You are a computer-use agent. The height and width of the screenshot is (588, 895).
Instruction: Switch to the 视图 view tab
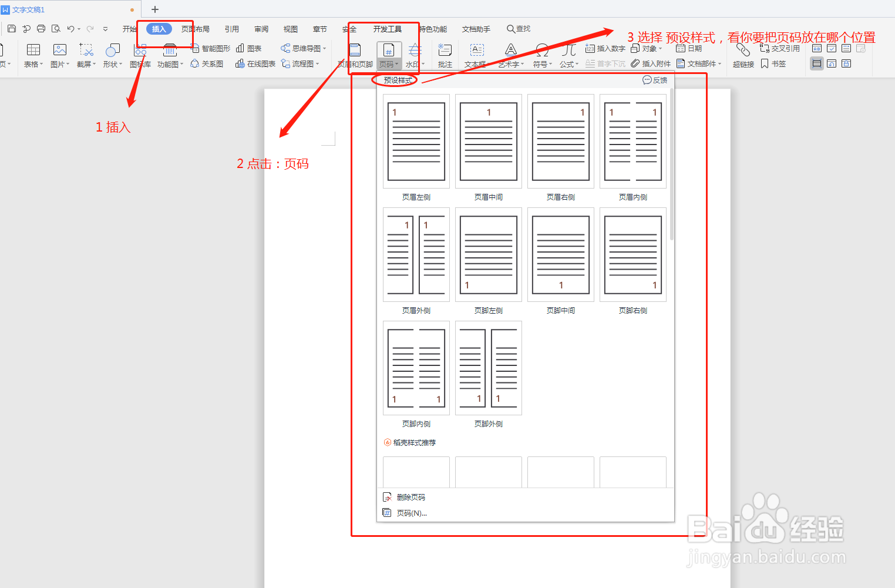click(x=290, y=29)
